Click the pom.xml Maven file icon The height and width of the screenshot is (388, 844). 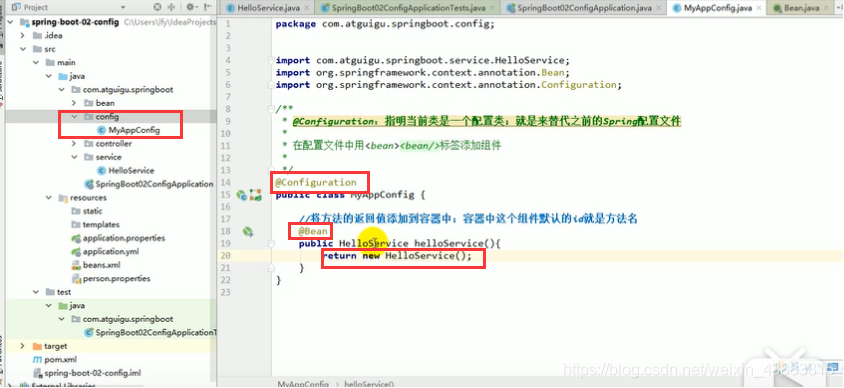[37, 359]
